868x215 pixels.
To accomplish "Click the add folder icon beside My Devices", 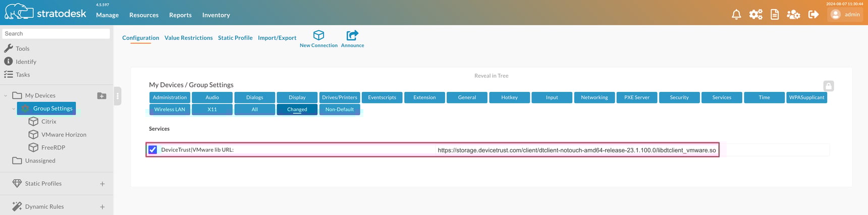I will coord(101,96).
